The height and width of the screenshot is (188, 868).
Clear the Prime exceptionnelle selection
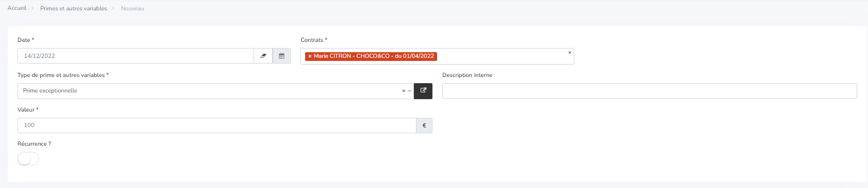coord(404,91)
